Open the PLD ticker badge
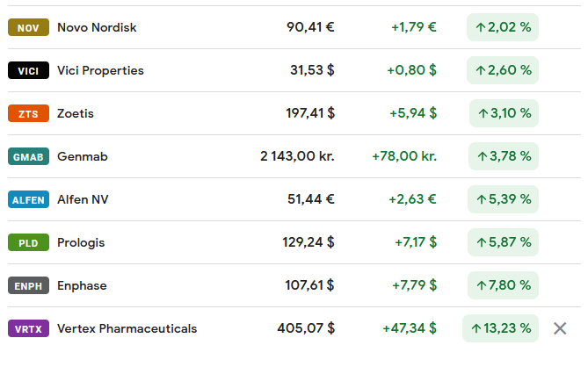588x374 pixels. (x=28, y=242)
